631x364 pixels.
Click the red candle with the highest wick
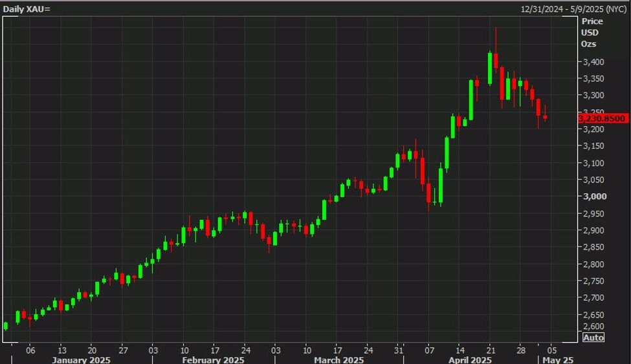pos(496,61)
